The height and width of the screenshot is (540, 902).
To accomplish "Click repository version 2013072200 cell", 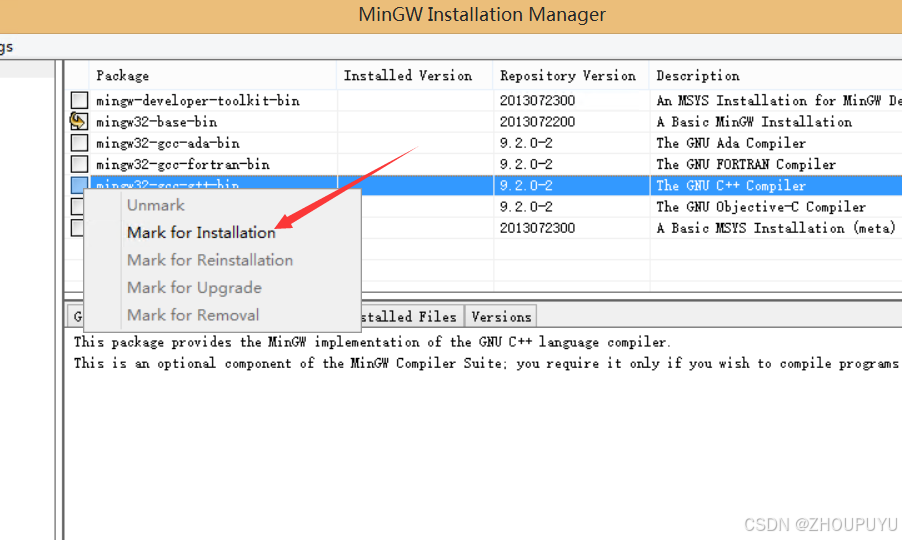I will [x=537, y=122].
